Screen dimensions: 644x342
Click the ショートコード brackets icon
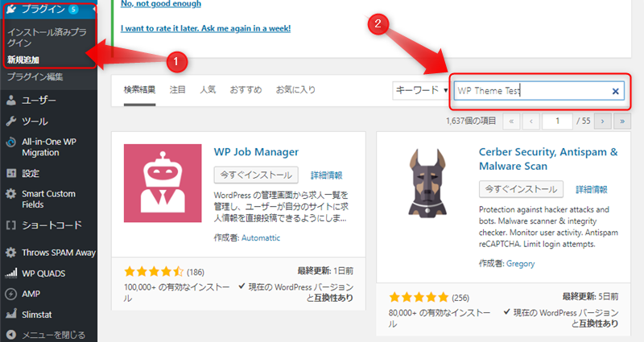point(11,225)
